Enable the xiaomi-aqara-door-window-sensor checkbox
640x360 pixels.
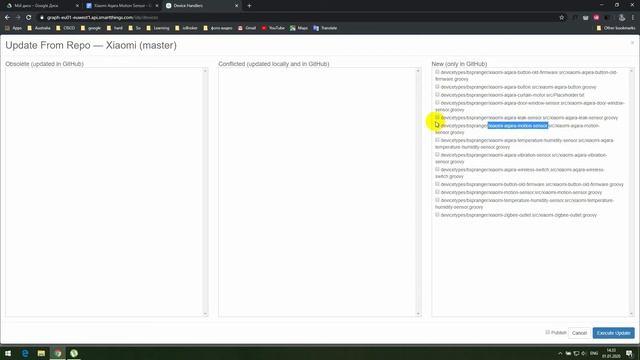coord(437,102)
